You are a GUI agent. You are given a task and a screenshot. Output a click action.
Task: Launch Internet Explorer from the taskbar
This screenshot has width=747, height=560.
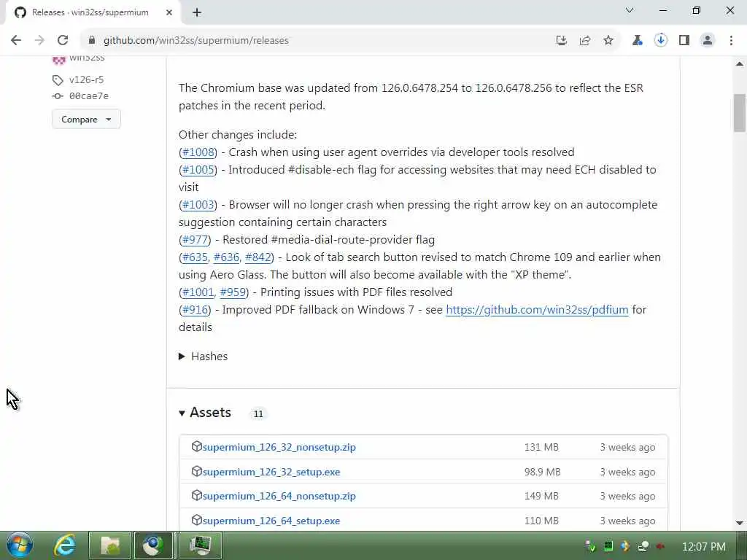pos(64,545)
